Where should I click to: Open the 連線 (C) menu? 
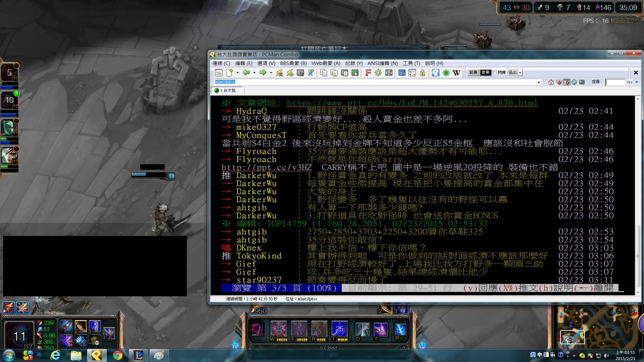click(221, 63)
